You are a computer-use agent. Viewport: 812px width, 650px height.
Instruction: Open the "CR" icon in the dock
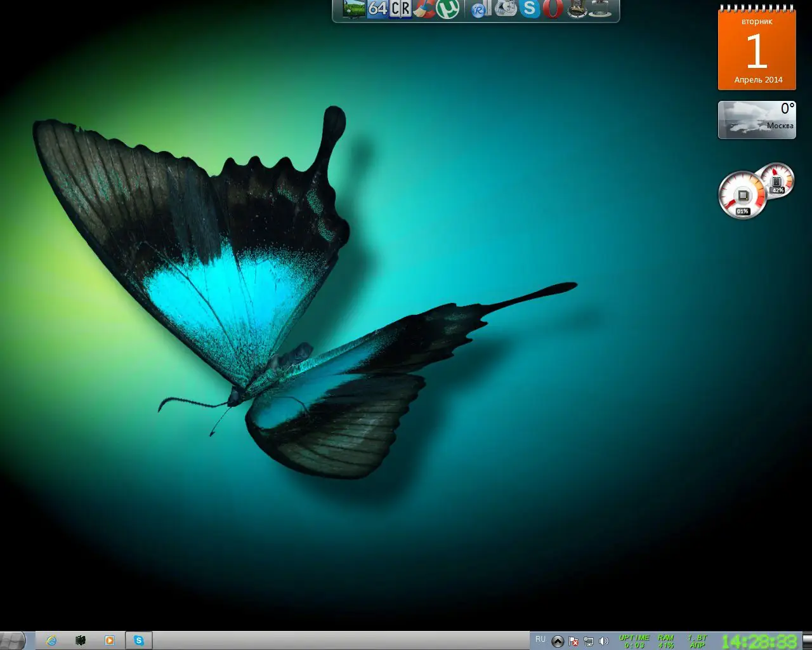click(400, 9)
